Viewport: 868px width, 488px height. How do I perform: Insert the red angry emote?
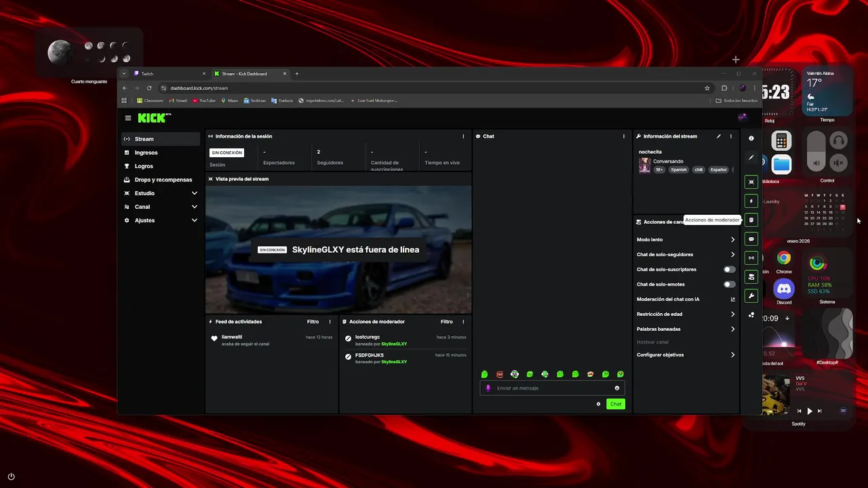pyautogui.click(x=500, y=374)
